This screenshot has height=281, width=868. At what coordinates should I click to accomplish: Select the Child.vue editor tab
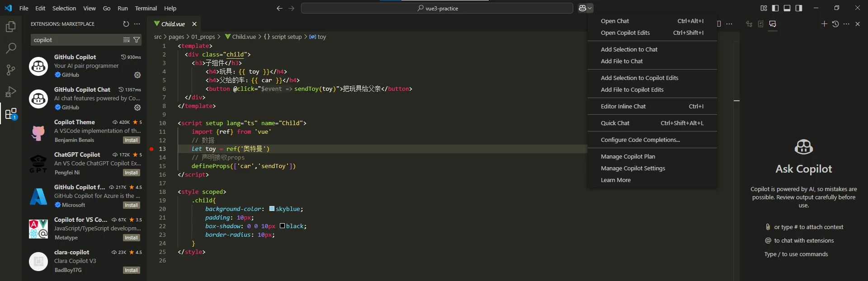(173, 24)
